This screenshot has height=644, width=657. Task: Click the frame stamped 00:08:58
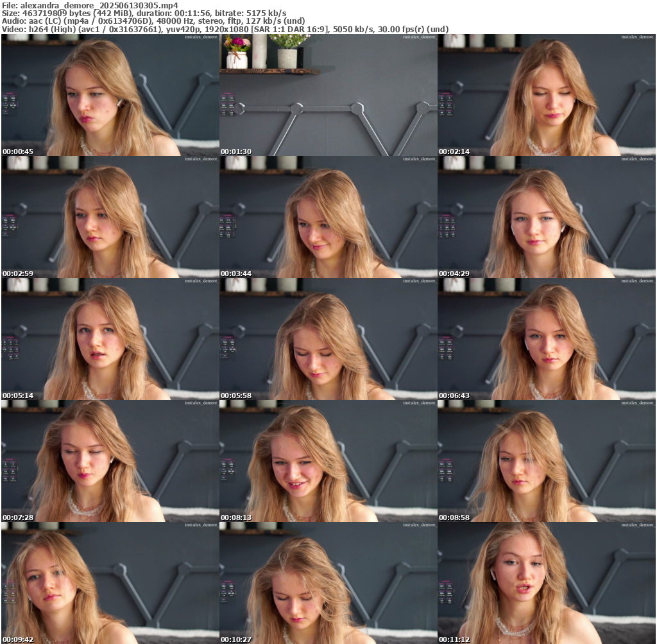pos(546,461)
